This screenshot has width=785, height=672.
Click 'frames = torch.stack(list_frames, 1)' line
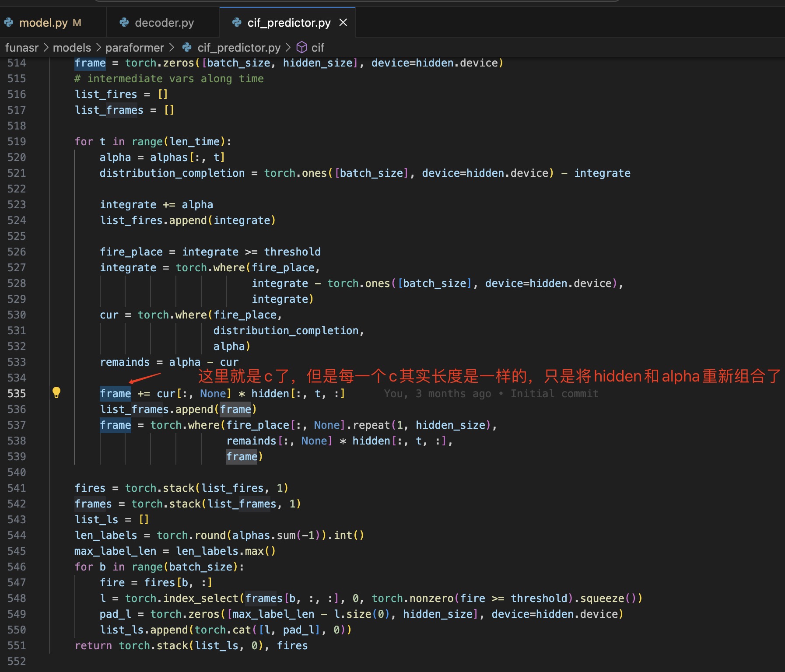pos(188,504)
